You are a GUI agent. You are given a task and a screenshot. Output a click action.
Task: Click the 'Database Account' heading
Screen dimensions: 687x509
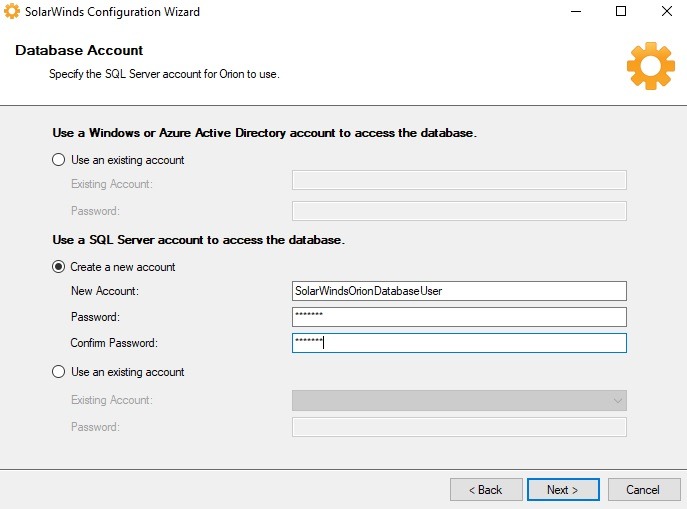[79, 50]
